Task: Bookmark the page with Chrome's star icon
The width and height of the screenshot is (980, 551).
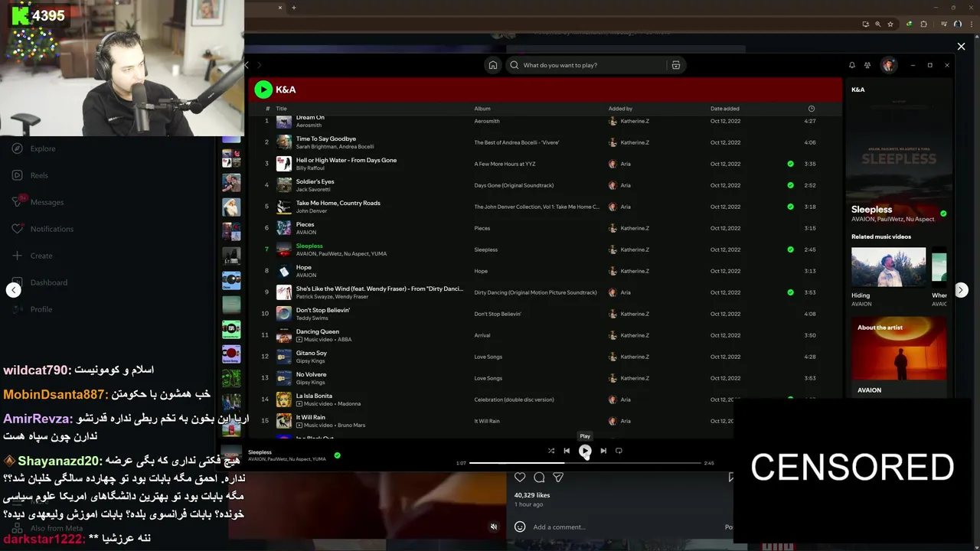Action: [890, 24]
